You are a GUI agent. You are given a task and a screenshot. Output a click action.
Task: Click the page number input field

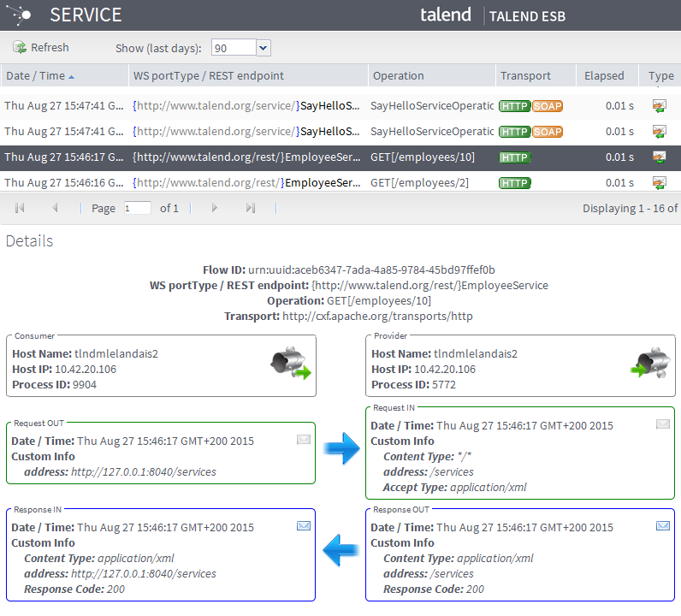137,208
